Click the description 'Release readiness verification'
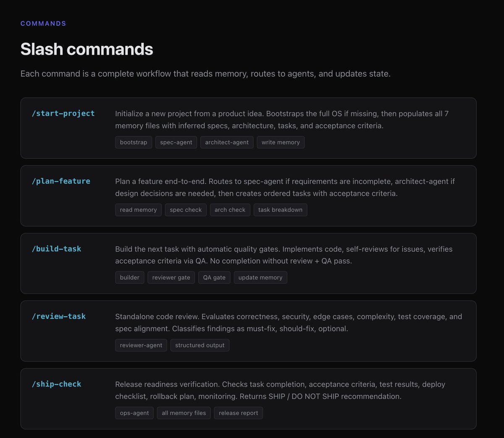This screenshot has height=438, width=504. 280,390
